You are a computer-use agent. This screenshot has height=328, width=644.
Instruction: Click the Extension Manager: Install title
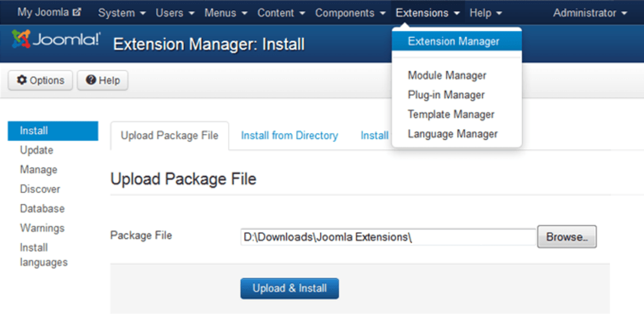(209, 44)
